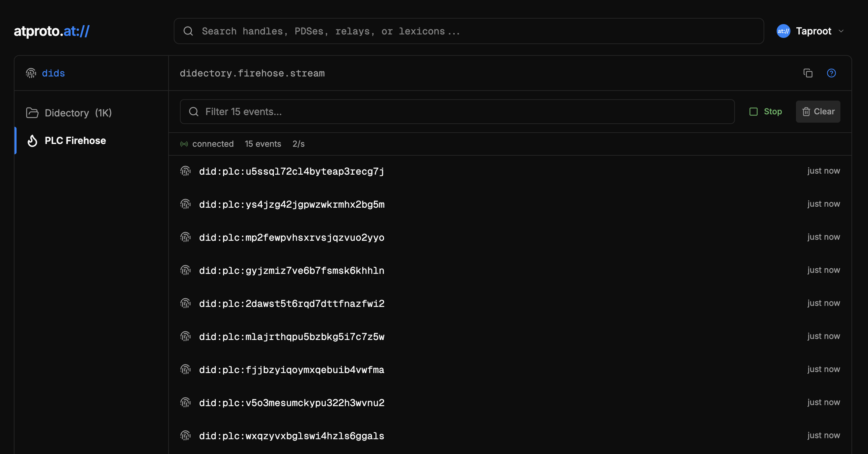Click the green connected status icon
Image resolution: width=868 pixels, height=454 pixels.
coord(184,144)
